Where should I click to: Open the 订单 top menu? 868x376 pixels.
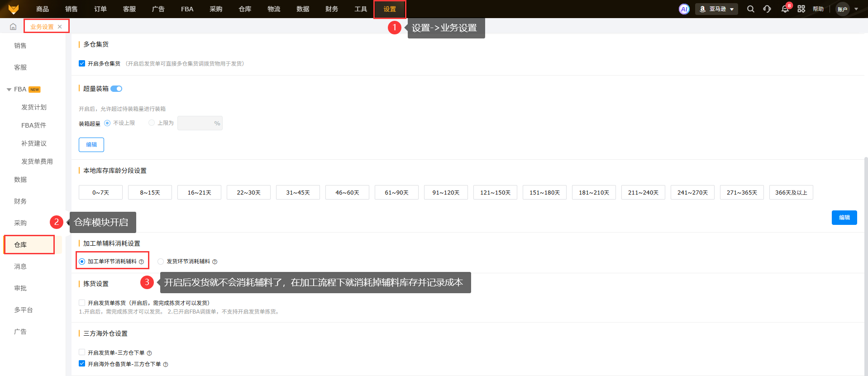coord(100,9)
